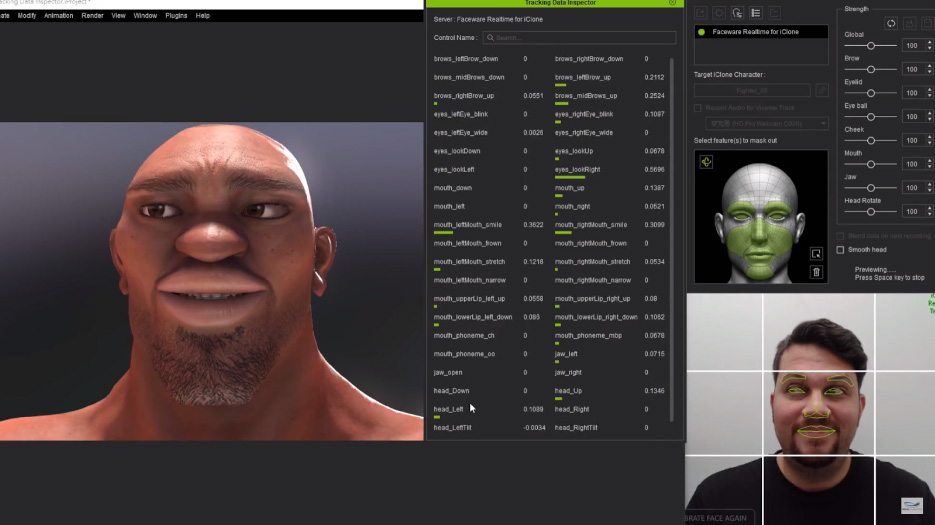Click the Calibrate Face Again button
The image size is (935, 525).
718,518
